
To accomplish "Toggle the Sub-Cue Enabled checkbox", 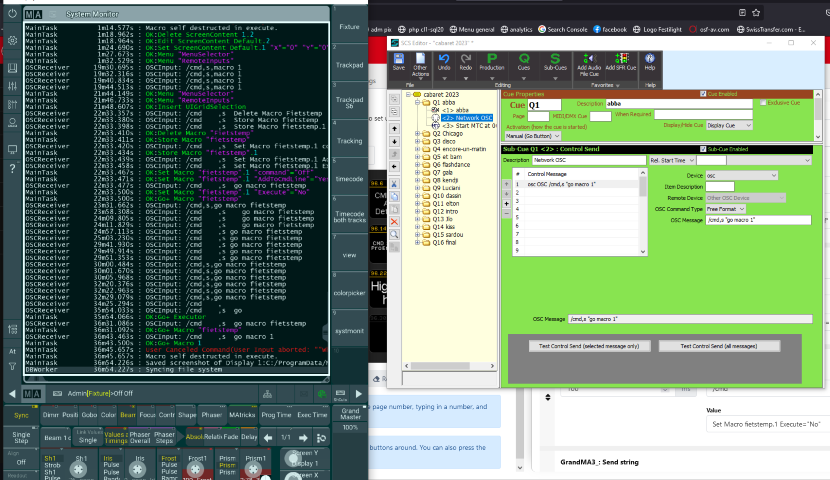I will (702, 148).
